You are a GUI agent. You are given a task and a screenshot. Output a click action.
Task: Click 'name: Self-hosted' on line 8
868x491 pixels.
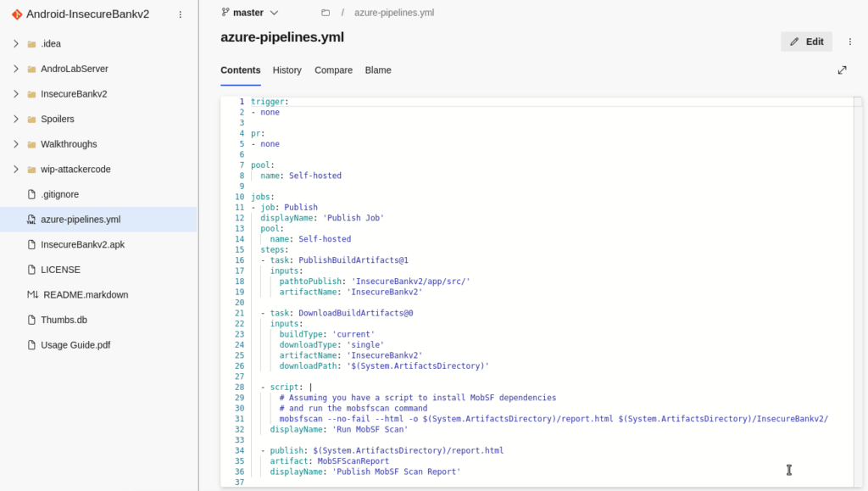click(x=301, y=176)
